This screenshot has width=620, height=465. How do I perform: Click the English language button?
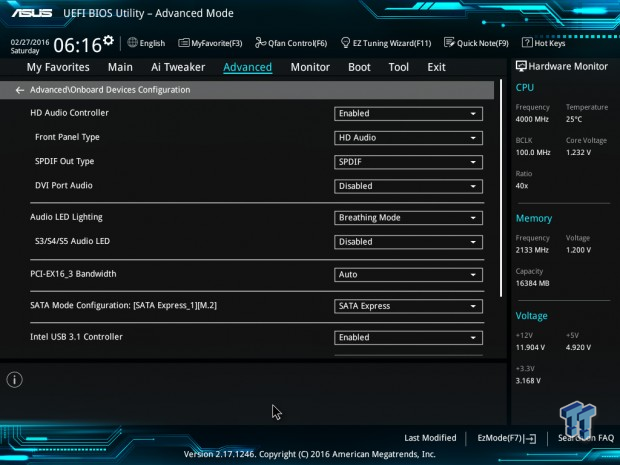pyautogui.click(x=152, y=43)
